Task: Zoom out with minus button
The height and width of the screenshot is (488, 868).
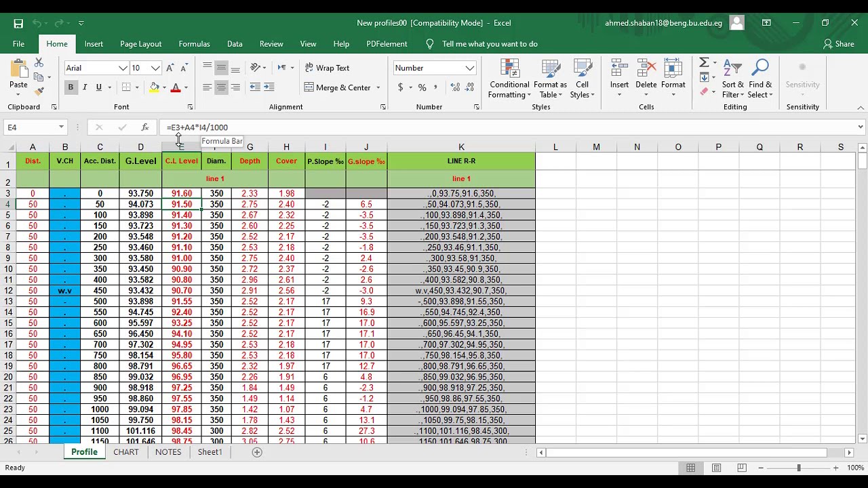Action: point(761,468)
